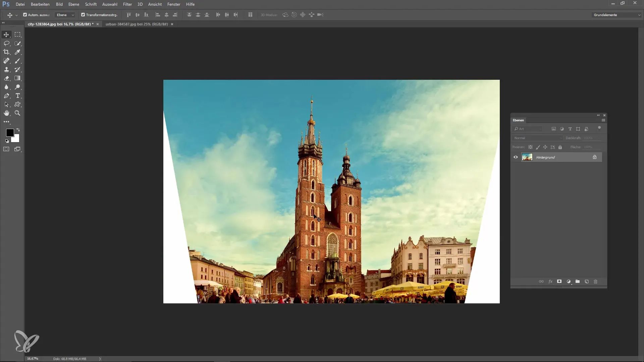Select the Pen tool
Image resolution: width=644 pixels, height=362 pixels.
point(6,96)
